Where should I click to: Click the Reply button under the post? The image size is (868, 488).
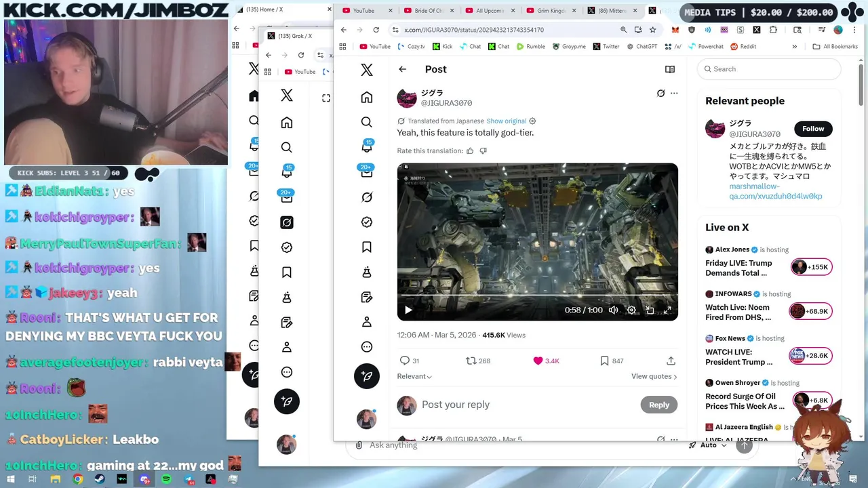coord(658,405)
